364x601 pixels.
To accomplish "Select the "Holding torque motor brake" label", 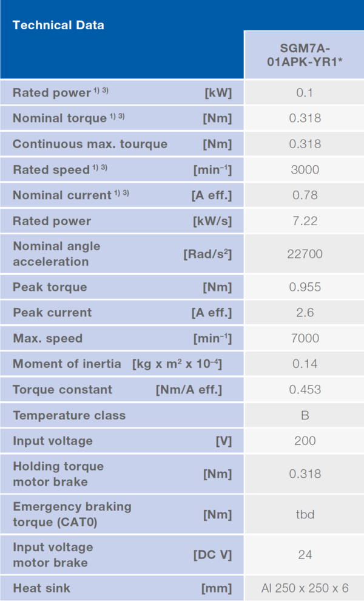I will click(x=58, y=474).
